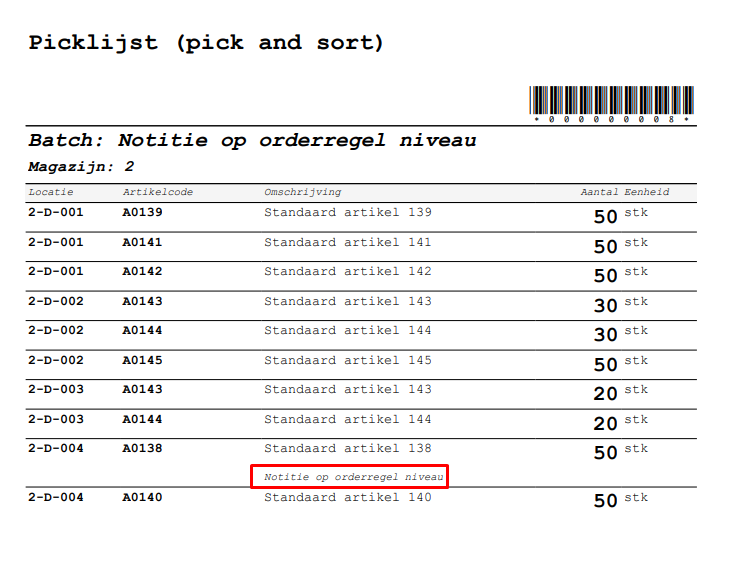This screenshot has width=729, height=587.
Task: Click quantity 50 in the A0140 row
Action: tap(605, 501)
